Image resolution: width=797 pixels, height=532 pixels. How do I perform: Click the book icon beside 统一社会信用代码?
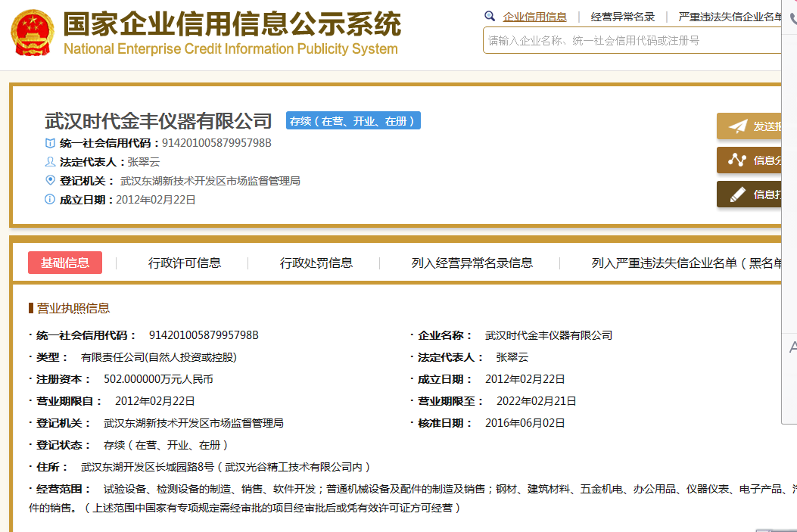coord(50,143)
